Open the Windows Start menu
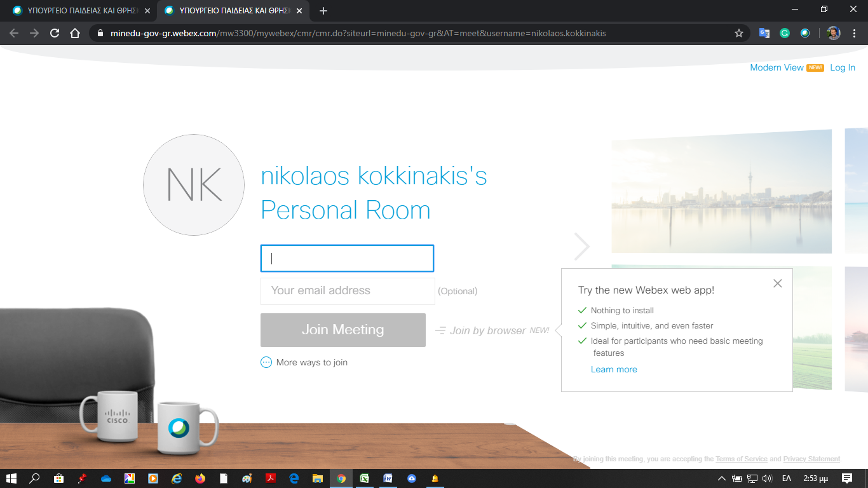Screen dimensions: 868x488 pos(11,478)
